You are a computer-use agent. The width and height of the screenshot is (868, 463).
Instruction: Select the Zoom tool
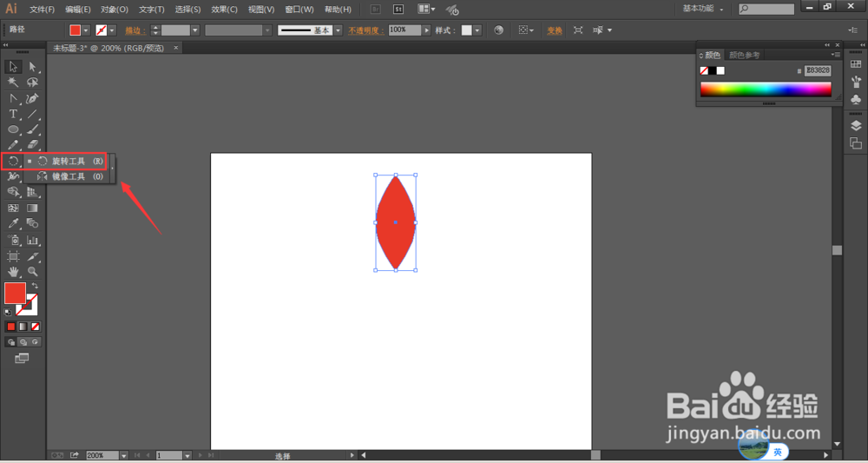[33, 272]
